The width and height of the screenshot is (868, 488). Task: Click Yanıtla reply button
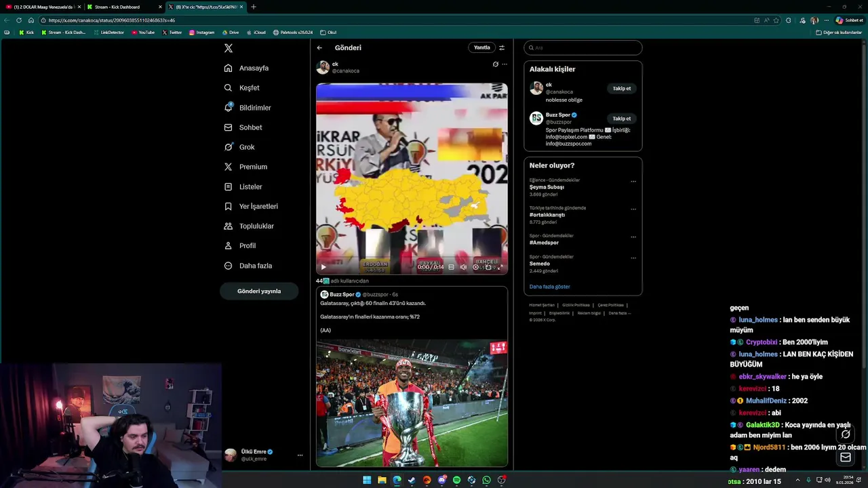coord(481,47)
